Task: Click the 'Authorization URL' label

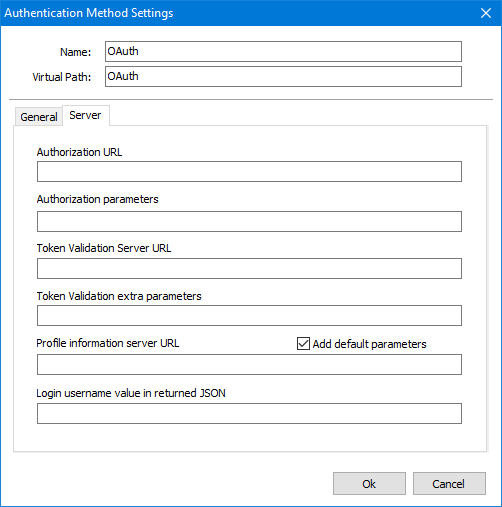Action: tap(79, 152)
